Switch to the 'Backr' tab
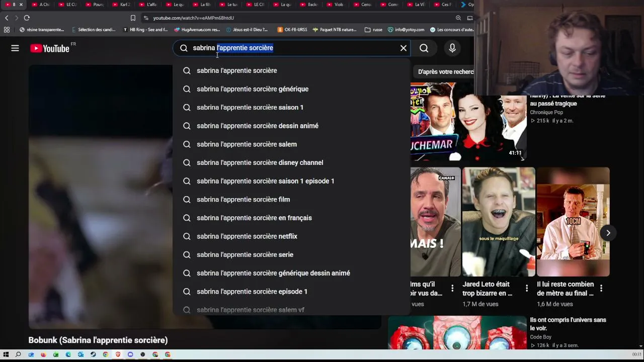The image size is (644, 362). click(309, 5)
